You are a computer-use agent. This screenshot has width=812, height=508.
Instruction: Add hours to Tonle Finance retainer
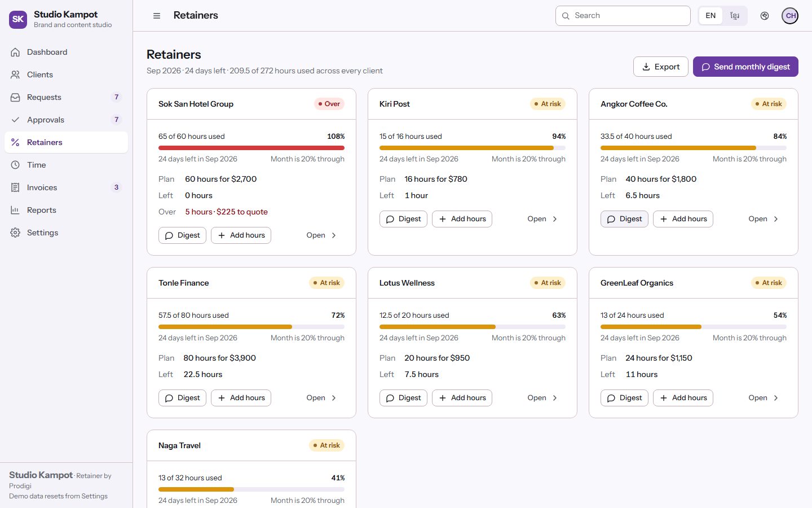click(x=241, y=398)
